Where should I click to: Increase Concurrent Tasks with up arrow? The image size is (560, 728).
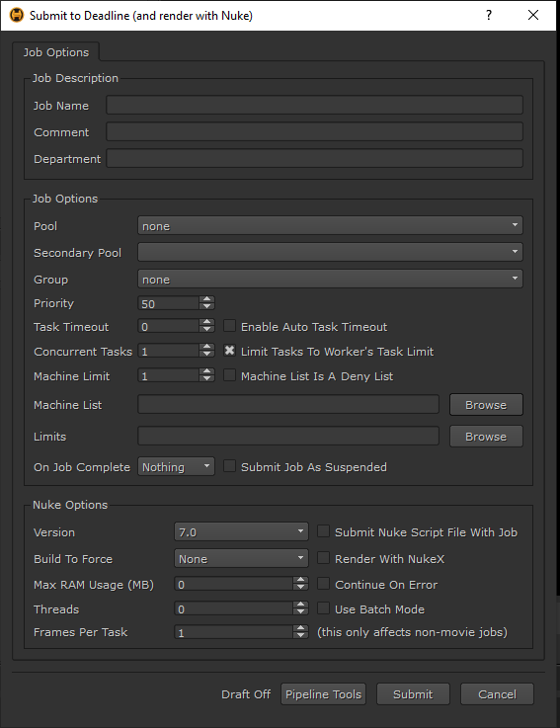click(207, 347)
